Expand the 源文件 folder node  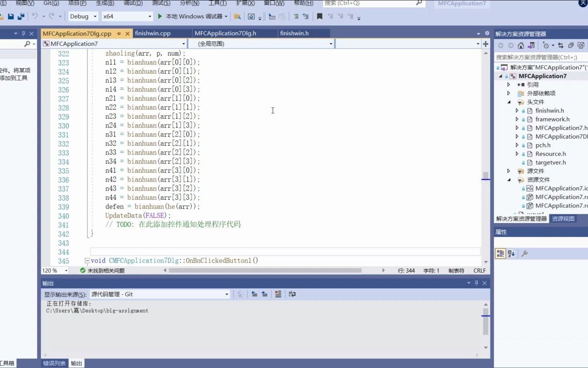tap(509, 171)
